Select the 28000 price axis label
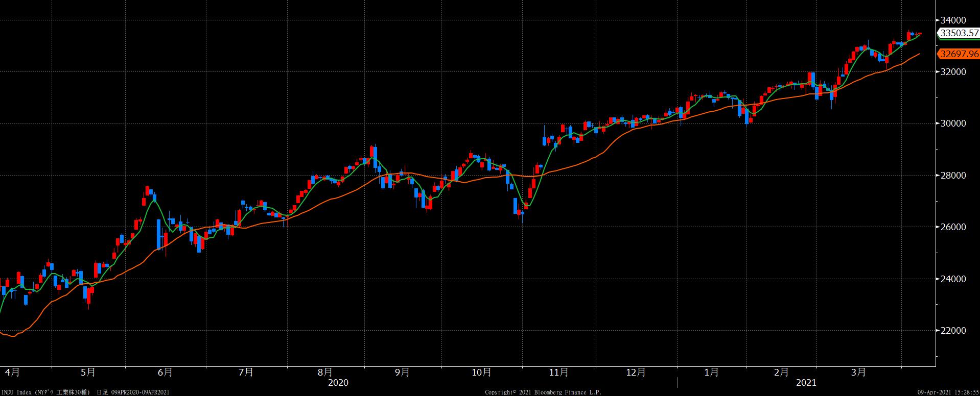Image resolution: width=980 pixels, height=396 pixels. (953, 176)
